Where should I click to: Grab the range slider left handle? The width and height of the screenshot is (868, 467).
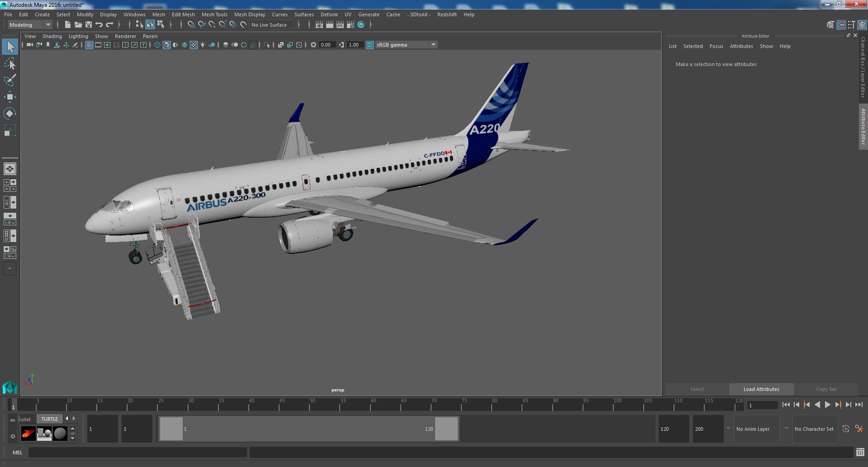pyautogui.click(x=171, y=429)
